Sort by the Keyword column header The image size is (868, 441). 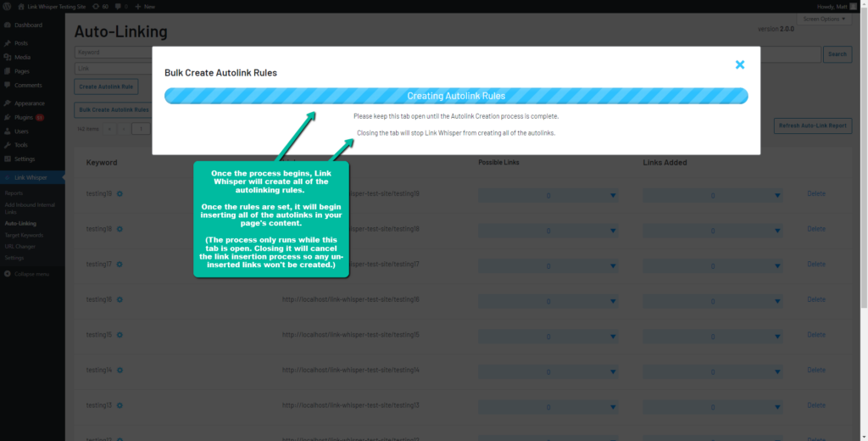coord(102,162)
